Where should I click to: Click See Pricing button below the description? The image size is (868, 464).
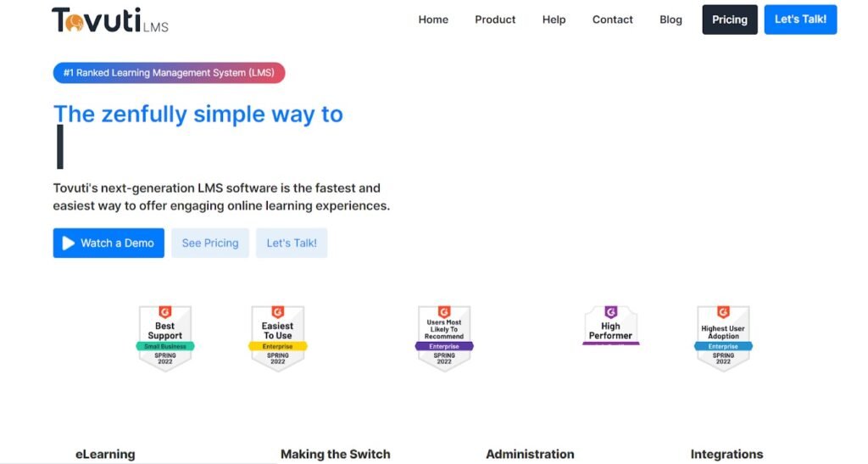pos(210,243)
